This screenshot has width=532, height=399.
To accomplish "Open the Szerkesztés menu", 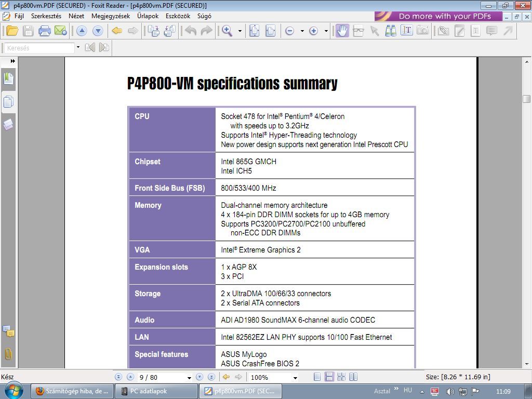I will (x=46, y=16).
